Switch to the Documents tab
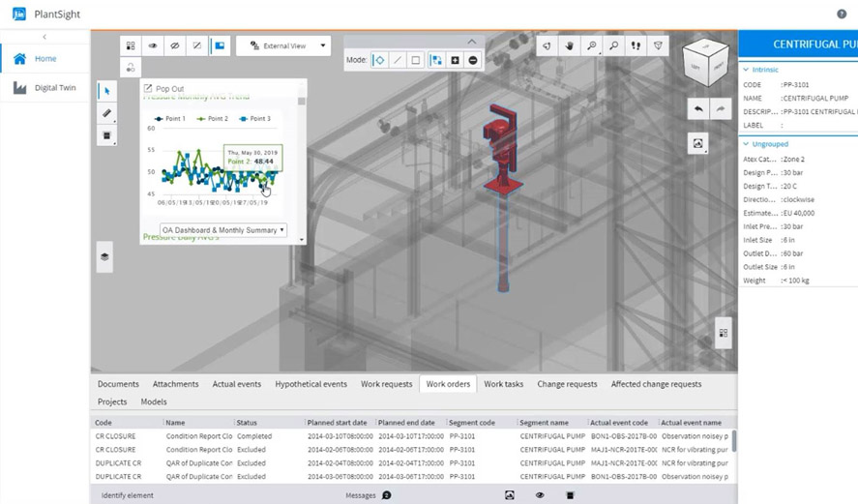The image size is (858, 504). click(118, 384)
